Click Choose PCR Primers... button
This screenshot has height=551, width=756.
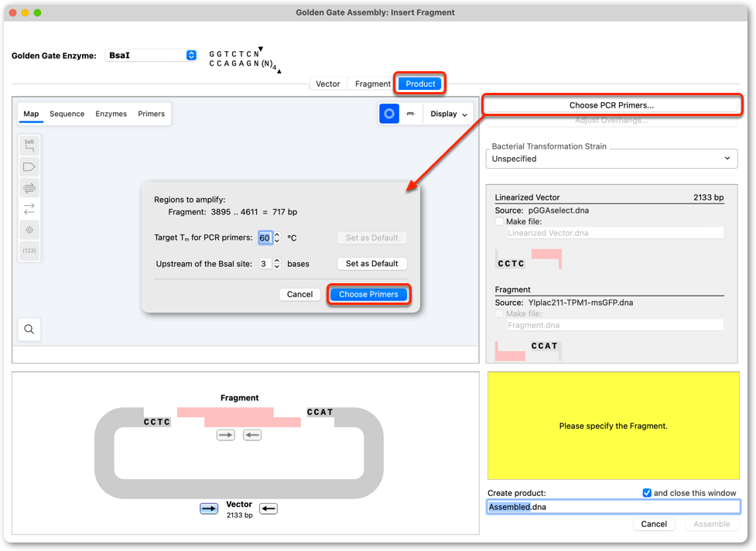tap(611, 105)
